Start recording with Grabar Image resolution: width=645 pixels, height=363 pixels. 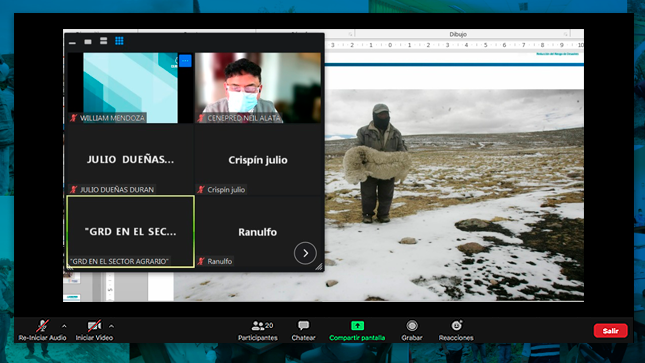click(412, 330)
